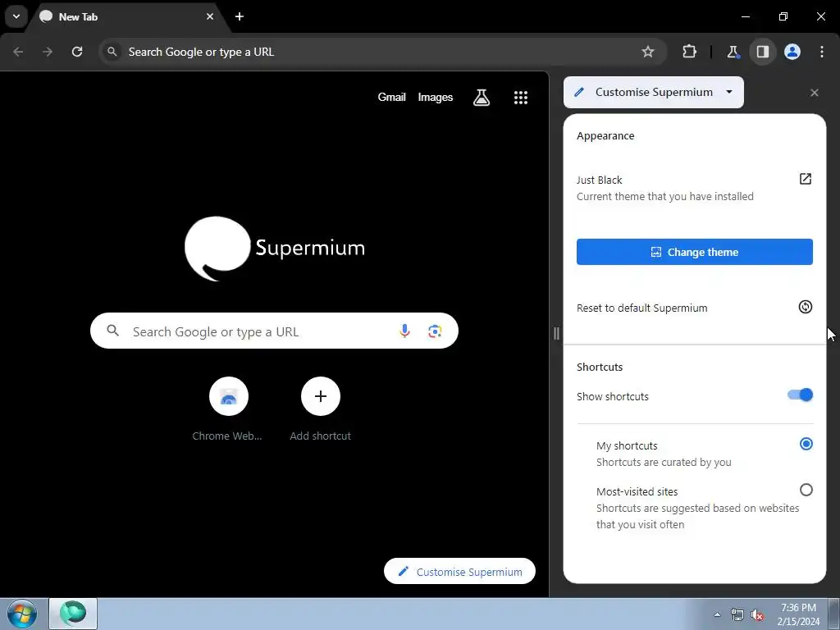Screen dimensions: 840x630
Task: Click the taskbar clock showing 7:36 PM
Action: (x=798, y=614)
